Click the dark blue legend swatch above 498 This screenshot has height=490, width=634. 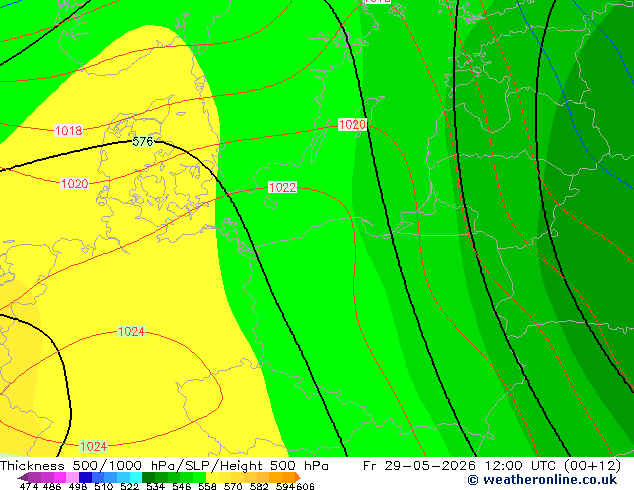[85, 477]
